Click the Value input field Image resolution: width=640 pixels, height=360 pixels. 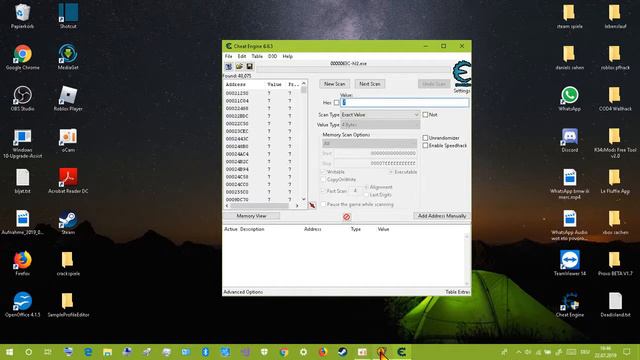(404, 103)
